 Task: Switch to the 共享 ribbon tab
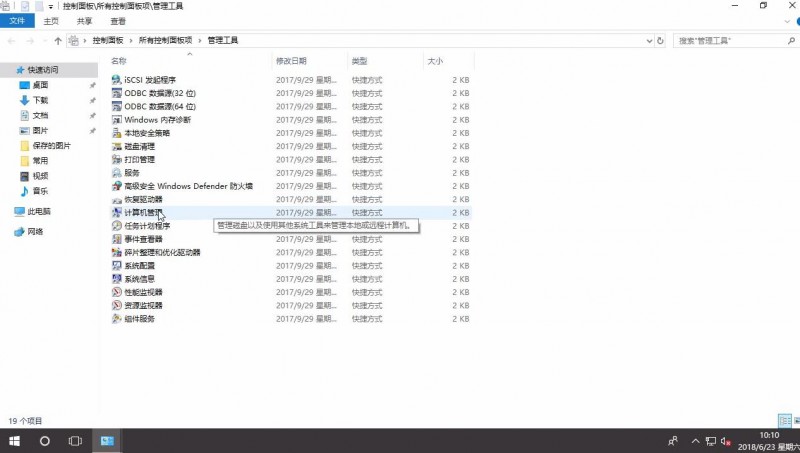point(84,21)
